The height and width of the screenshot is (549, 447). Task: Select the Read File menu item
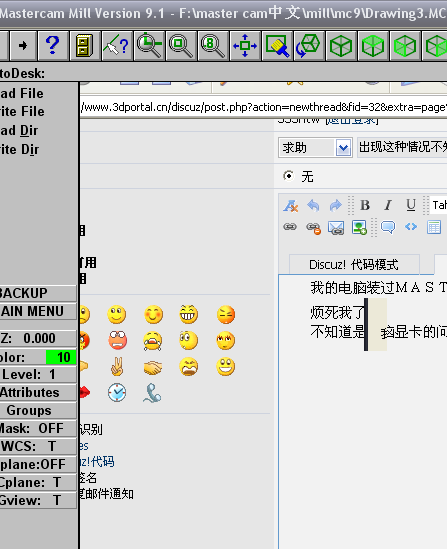(x=22, y=93)
